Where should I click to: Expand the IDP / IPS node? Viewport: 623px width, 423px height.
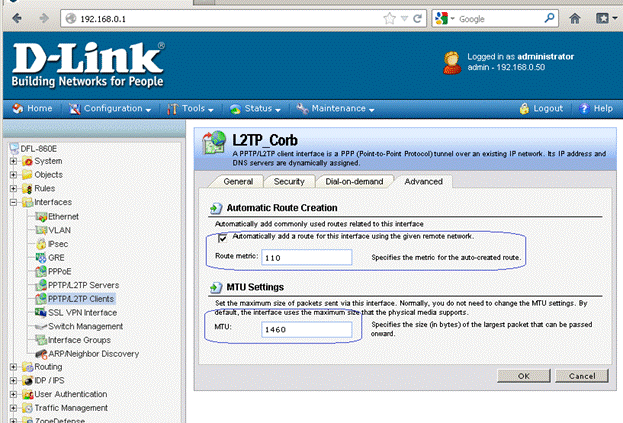click(x=14, y=381)
